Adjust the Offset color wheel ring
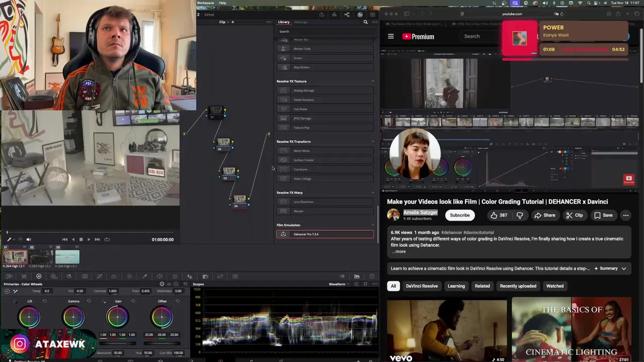Image resolution: width=644 pixels, height=362 pixels. click(162, 317)
